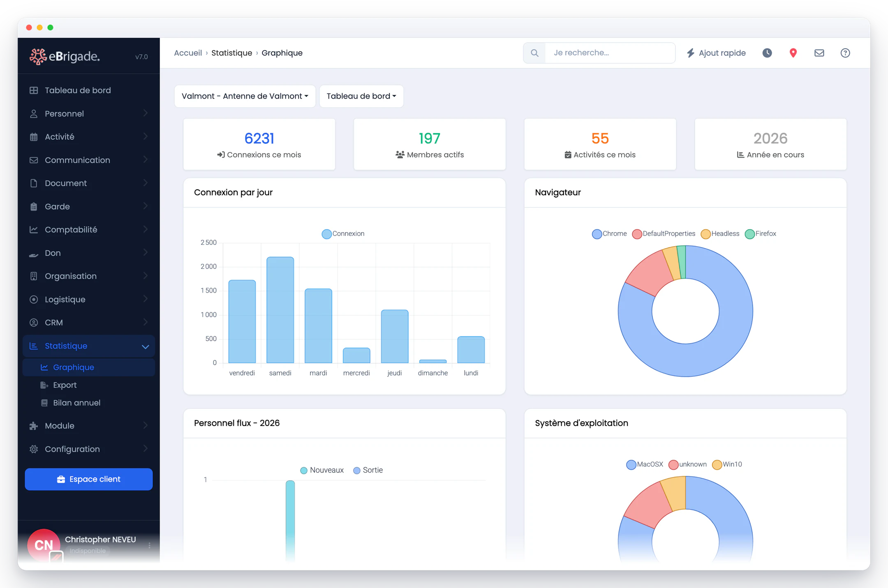Click the Garde clipboard icon
Screen dimensions: 888x588
coord(34,207)
